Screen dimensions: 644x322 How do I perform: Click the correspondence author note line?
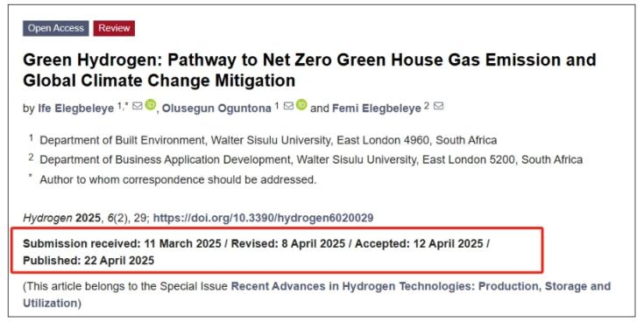(178, 179)
